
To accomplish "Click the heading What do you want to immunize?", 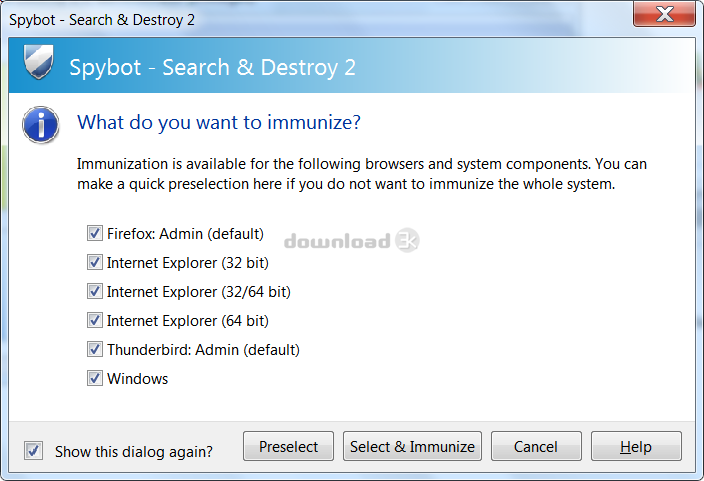I will (x=219, y=123).
